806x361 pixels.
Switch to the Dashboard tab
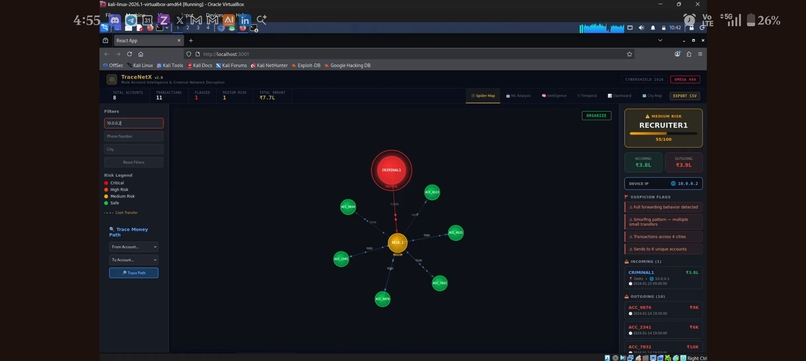click(x=619, y=96)
